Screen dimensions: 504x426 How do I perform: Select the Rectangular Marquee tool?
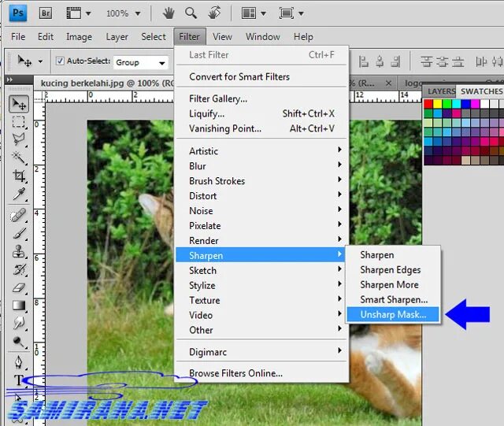19,122
